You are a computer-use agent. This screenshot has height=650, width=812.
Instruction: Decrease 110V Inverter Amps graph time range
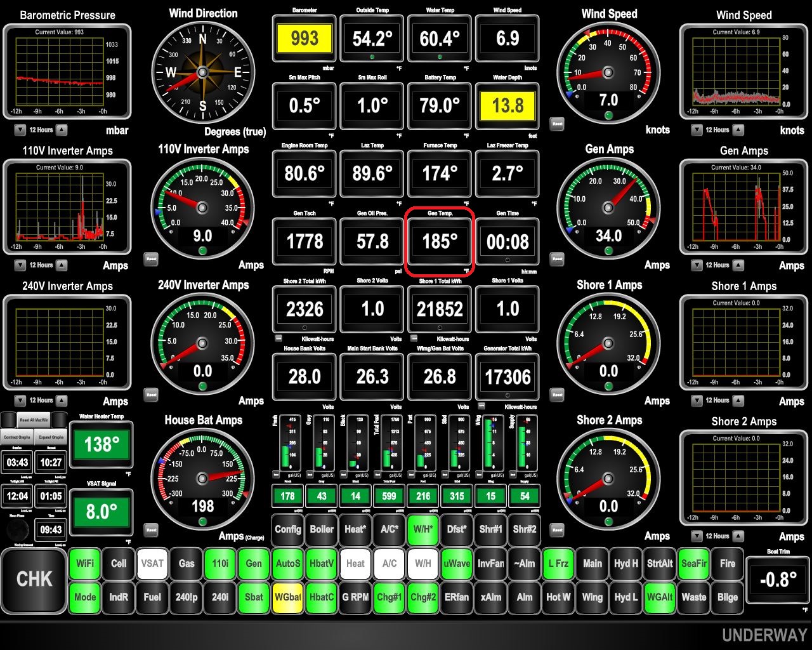coord(20,265)
